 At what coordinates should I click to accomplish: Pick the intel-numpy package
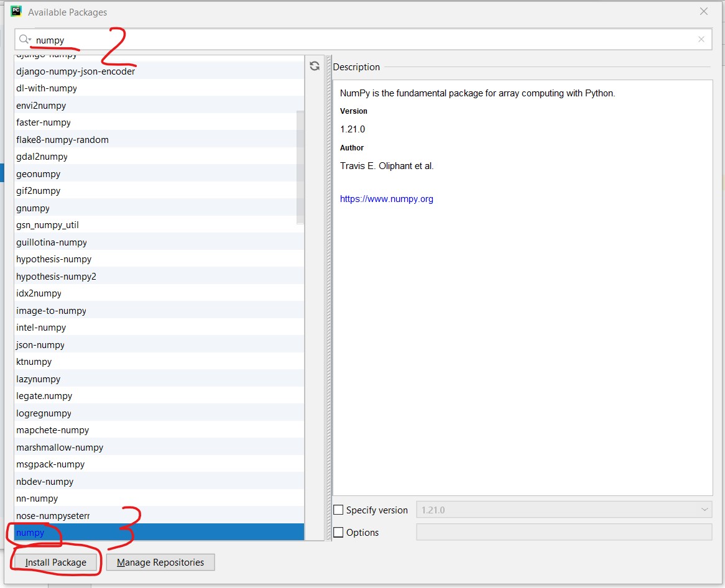(159, 328)
